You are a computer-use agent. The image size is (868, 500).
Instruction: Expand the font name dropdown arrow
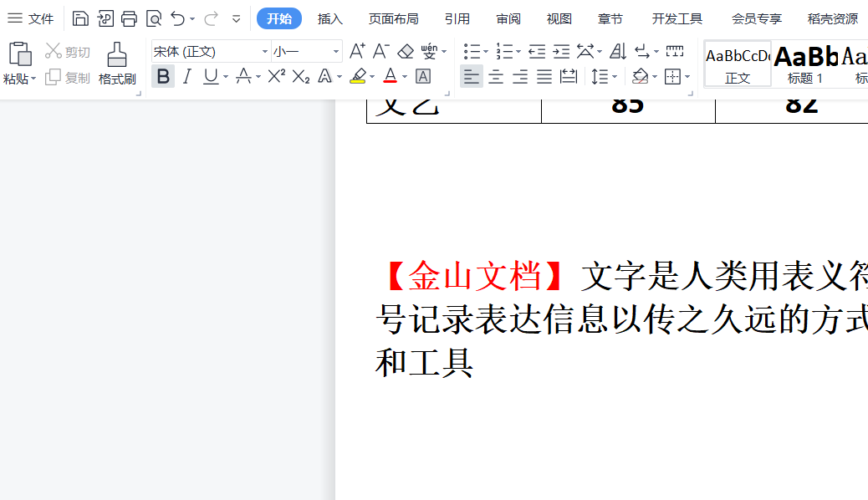click(264, 52)
